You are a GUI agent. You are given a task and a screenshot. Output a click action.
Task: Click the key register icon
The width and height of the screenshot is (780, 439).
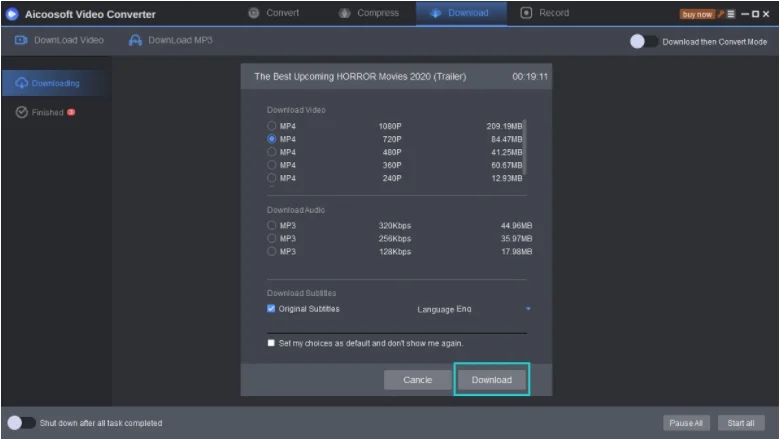point(718,14)
